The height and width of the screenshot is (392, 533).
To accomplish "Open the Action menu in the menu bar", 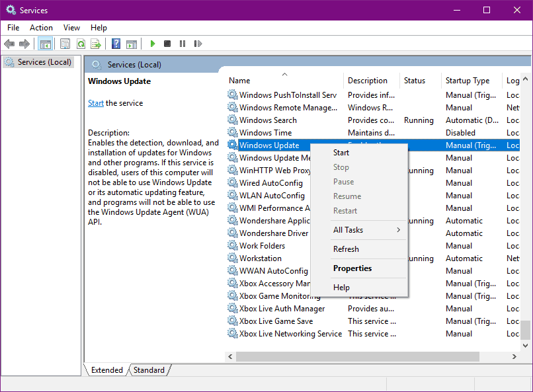I will pyautogui.click(x=41, y=28).
